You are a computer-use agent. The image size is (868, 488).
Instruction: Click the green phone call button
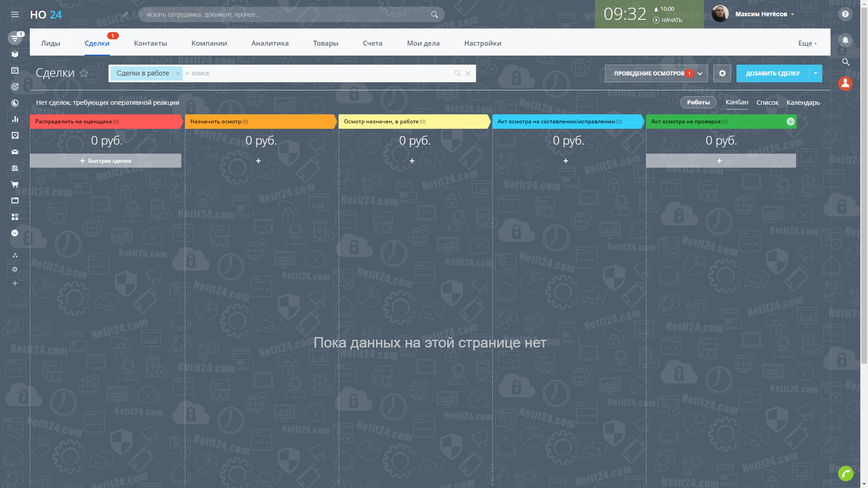coord(845,473)
